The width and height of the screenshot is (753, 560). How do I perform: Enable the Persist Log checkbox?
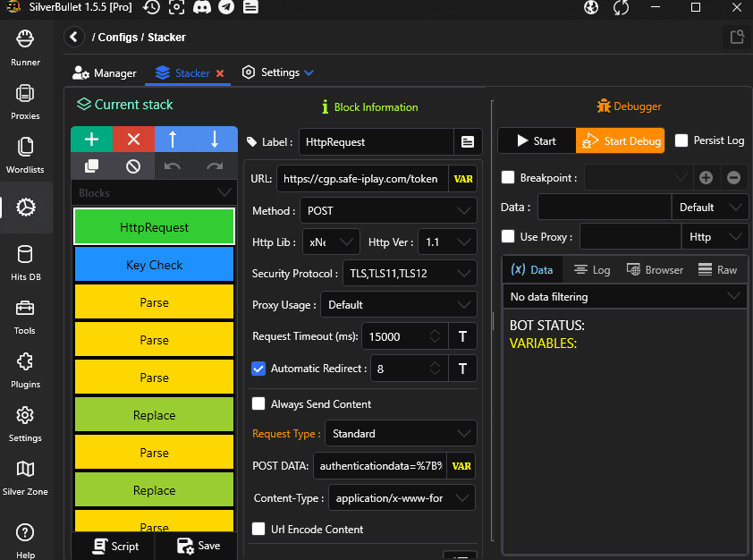click(x=681, y=140)
